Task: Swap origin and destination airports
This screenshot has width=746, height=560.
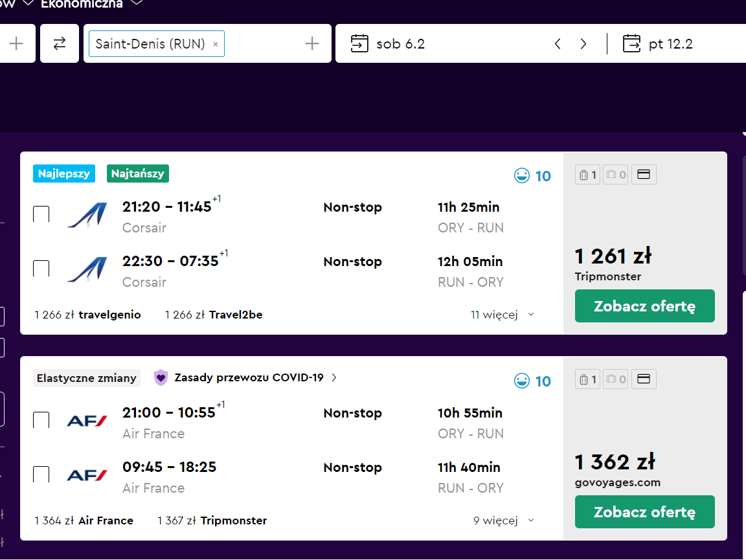Action: coord(60,43)
